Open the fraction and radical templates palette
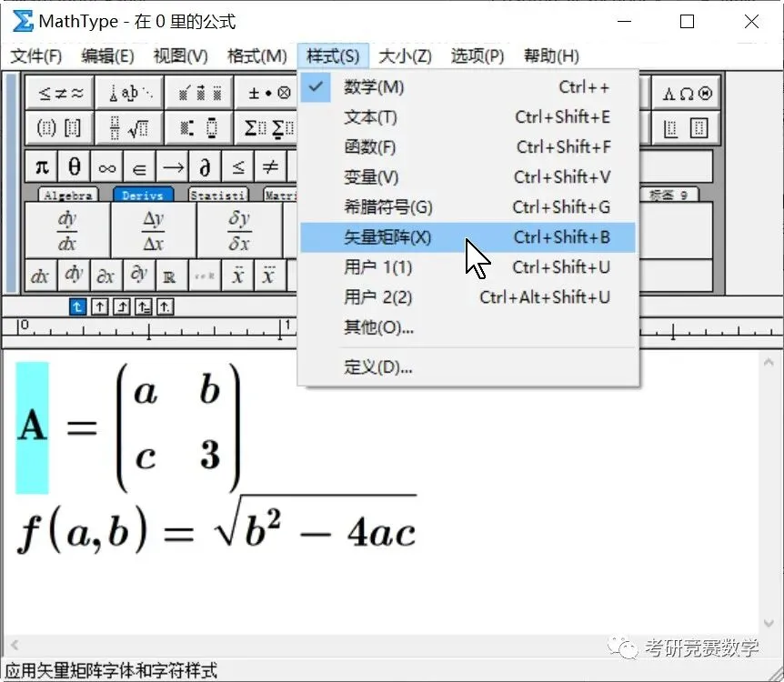784x682 pixels. coord(129,128)
